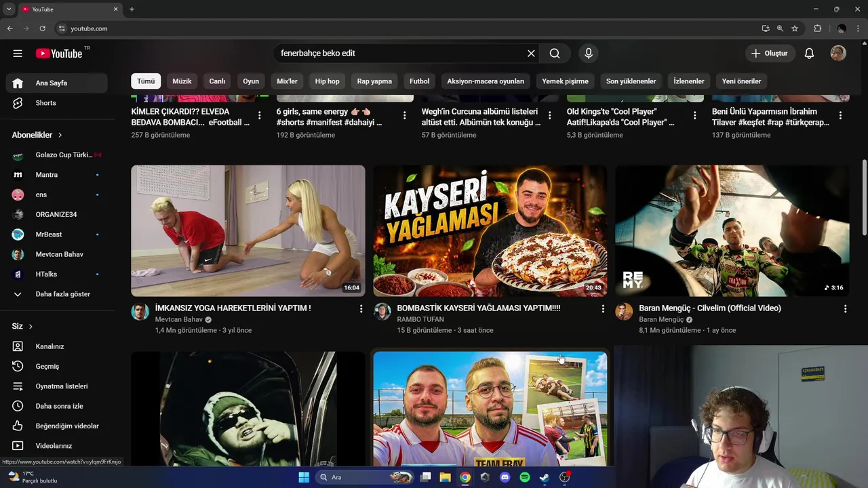
Task: Select the Oyun filter chip
Action: pos(251,81)
